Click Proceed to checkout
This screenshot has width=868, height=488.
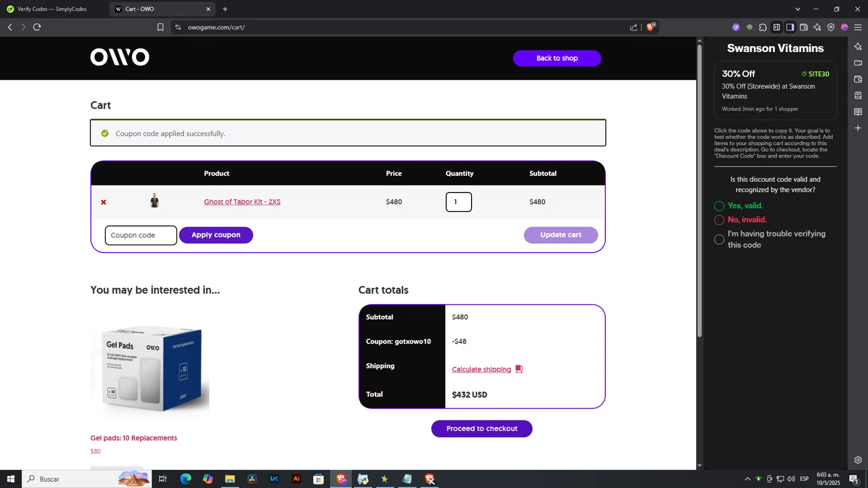point(481,428)
